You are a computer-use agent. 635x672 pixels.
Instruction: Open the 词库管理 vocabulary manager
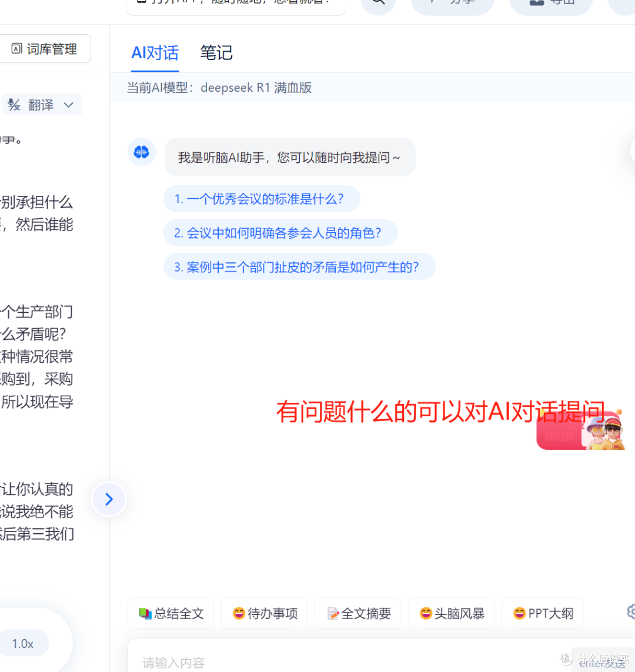[44, 49]
